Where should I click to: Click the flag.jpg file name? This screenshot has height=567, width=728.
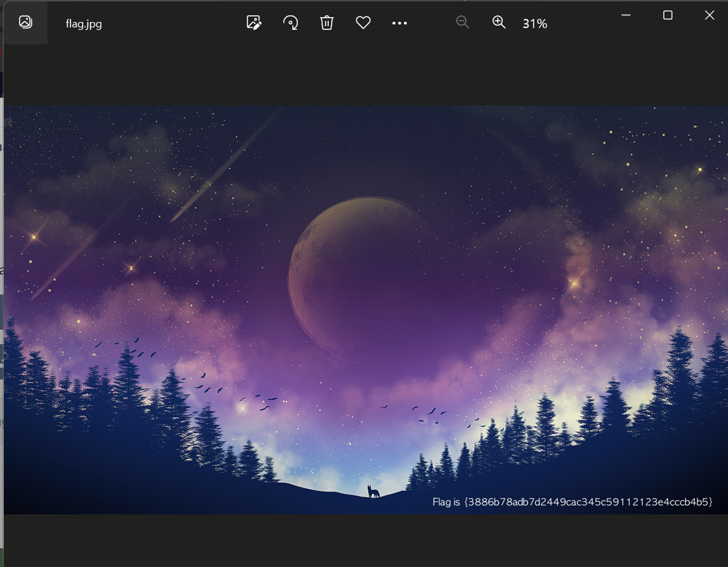tap(84, 24)
